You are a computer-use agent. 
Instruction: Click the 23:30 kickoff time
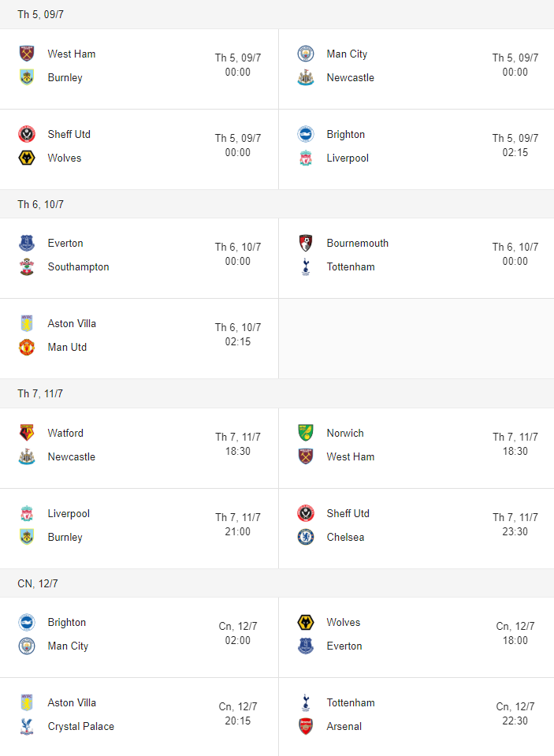coord(515,531)
